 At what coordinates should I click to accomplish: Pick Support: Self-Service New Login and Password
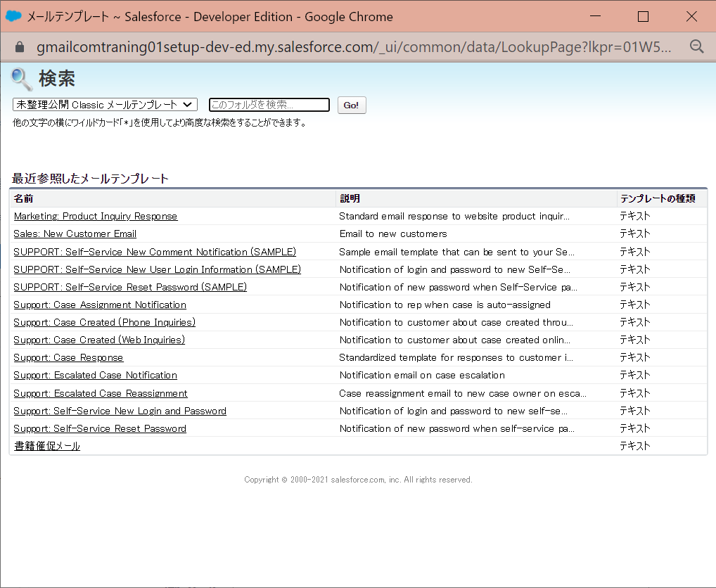pos(120,411)
